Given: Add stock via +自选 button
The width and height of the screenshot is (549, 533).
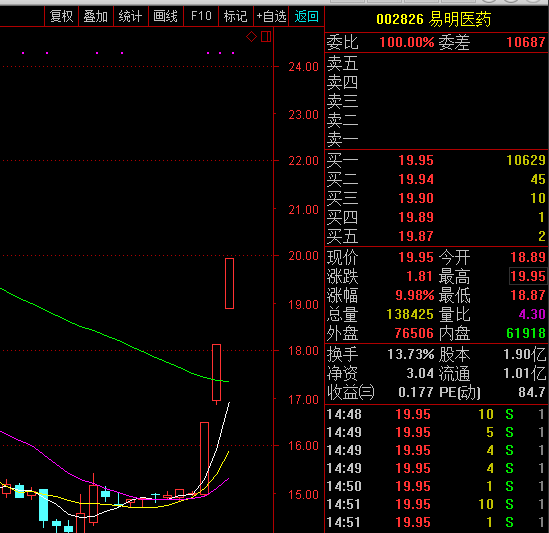Looking at the screenshot, I should [271, 16].
